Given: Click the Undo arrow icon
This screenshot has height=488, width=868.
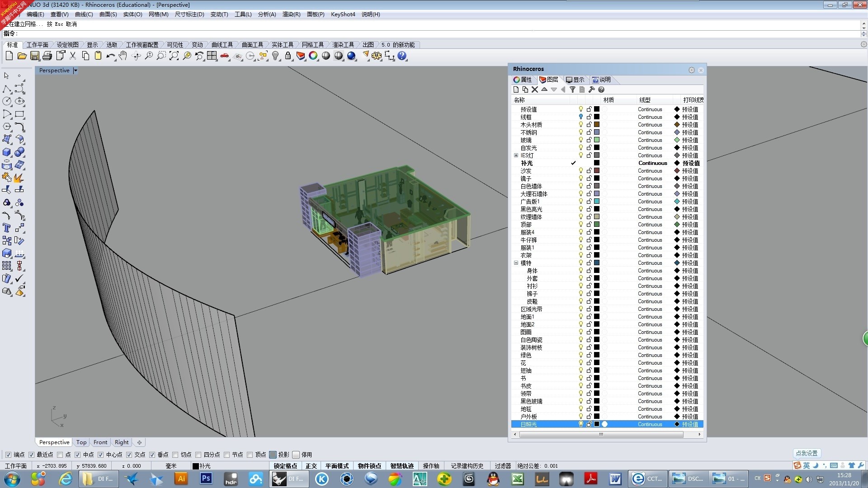Looking at the screenshot, I should click(x=110, y=56).
